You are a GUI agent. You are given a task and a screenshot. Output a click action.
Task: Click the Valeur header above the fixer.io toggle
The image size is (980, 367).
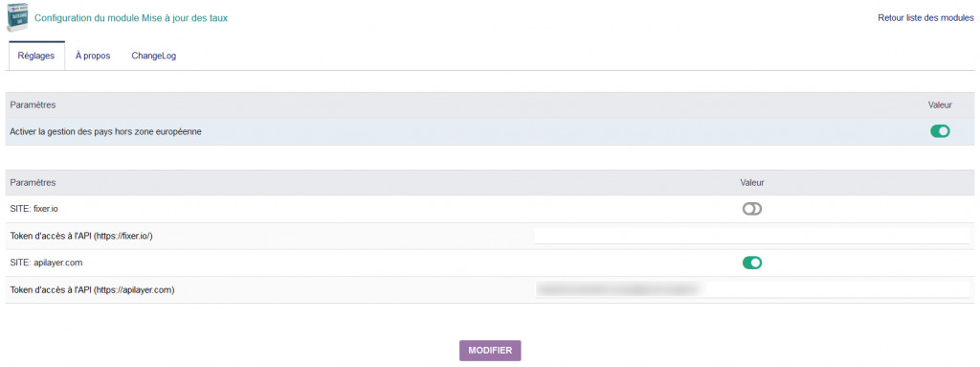(x=752, y=182)
